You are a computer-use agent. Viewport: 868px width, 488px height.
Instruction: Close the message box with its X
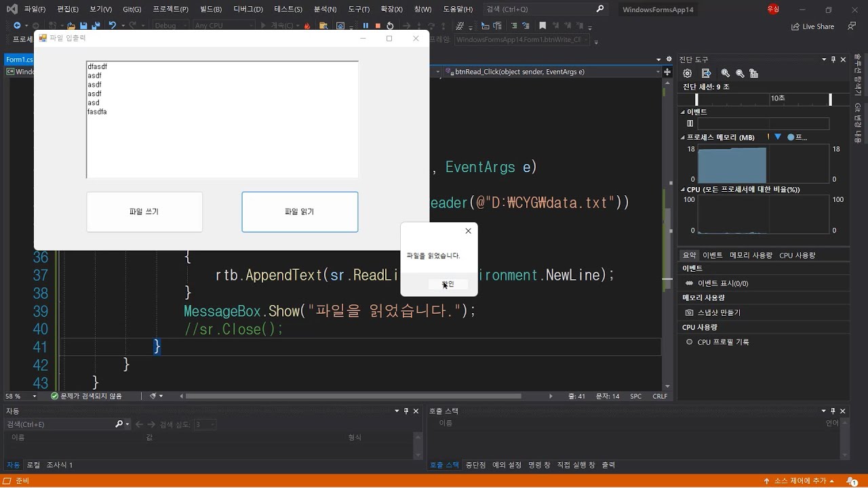point(468,231)
